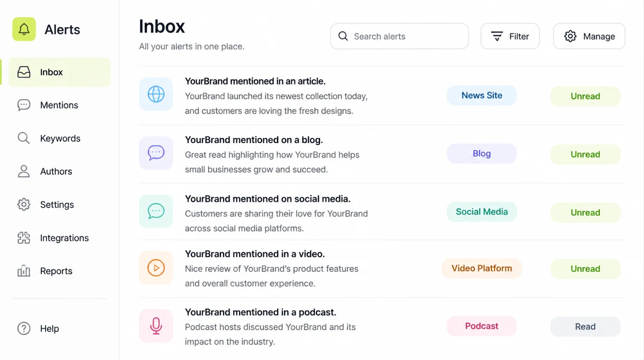644x360 pixels.
Task: Click the Settings gear icon in sidebar
Action: pyautogui.click(x=24, y=204)
